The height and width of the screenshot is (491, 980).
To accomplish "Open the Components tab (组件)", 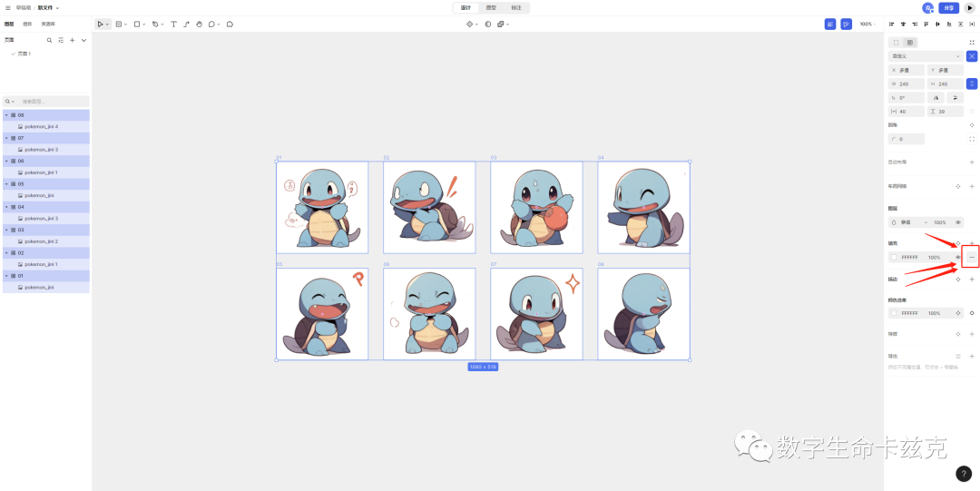I will (27, 24).
